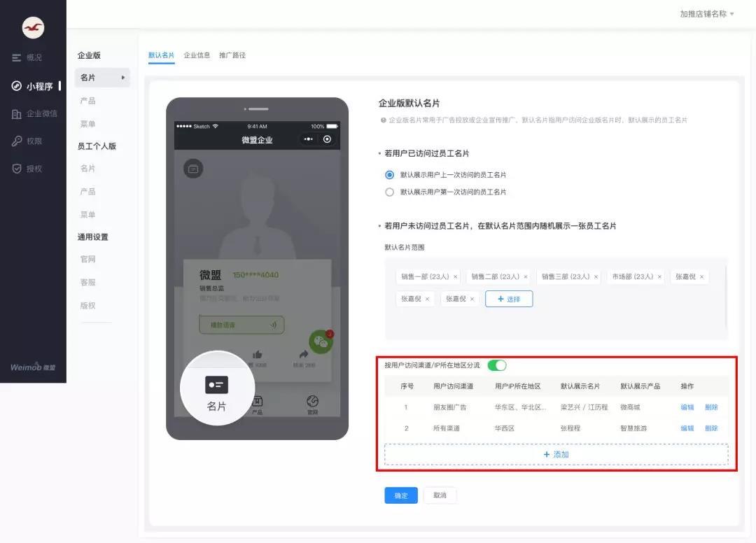Open 菜单 under 员工个人版
Image resolution: width=756 pixels, height=543 pixels.
click(x=87, y=214)
